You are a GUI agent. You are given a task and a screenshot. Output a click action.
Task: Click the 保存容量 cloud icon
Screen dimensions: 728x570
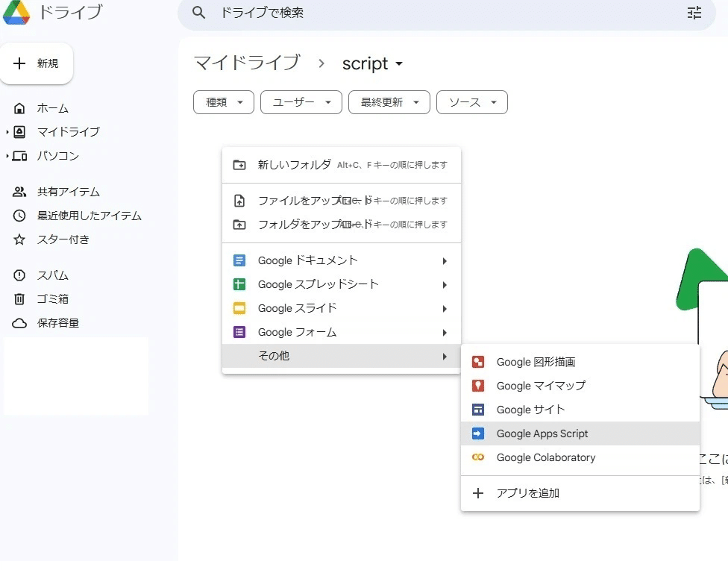point(19,323)
